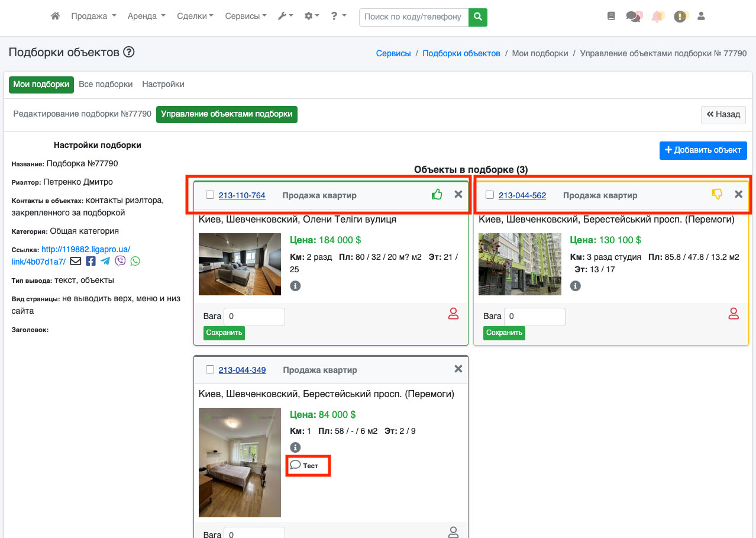This screenshot has height=538, width=756.
Task: Open the Настройки tab
Action: pos(163,84)
